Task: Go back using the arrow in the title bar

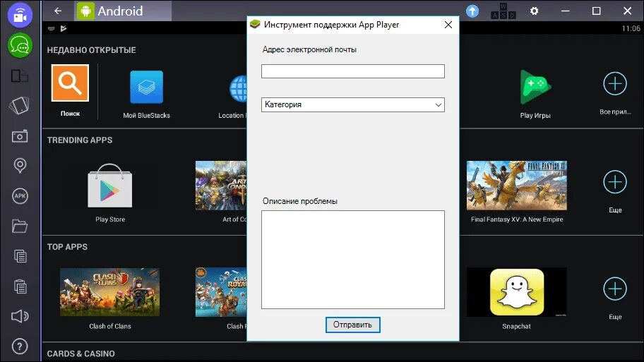Action: [x=58, y=11]
